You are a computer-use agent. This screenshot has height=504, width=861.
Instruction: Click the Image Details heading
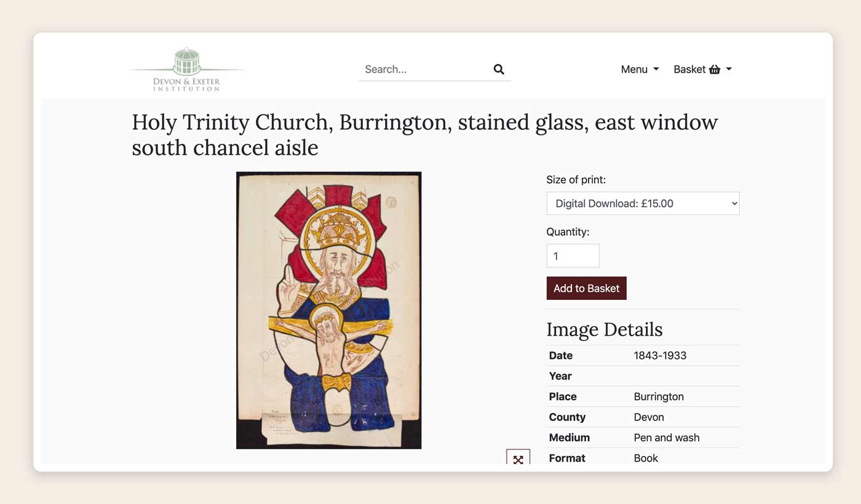(x=604, y=329)
